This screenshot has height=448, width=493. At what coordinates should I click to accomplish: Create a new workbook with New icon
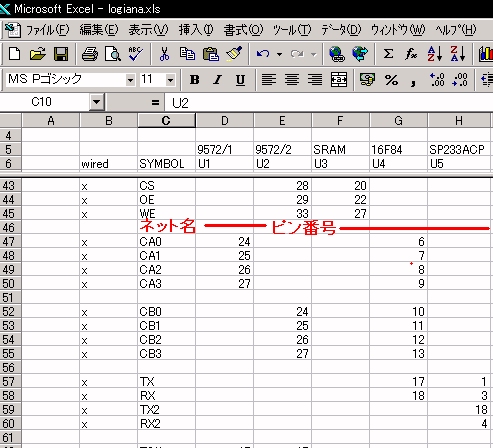[14, 53]
